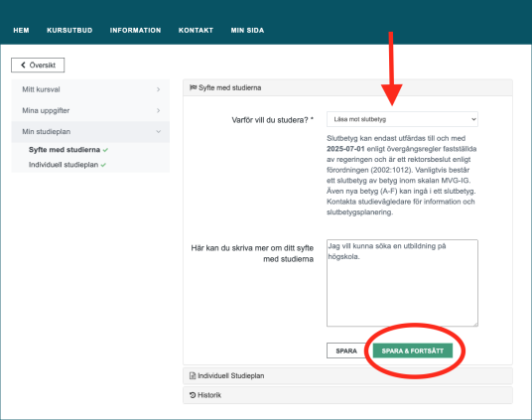This screenshot has width=532, height=420.
Task: Click chevron arrow on Mitt kursval row
Action: [159, 89]
